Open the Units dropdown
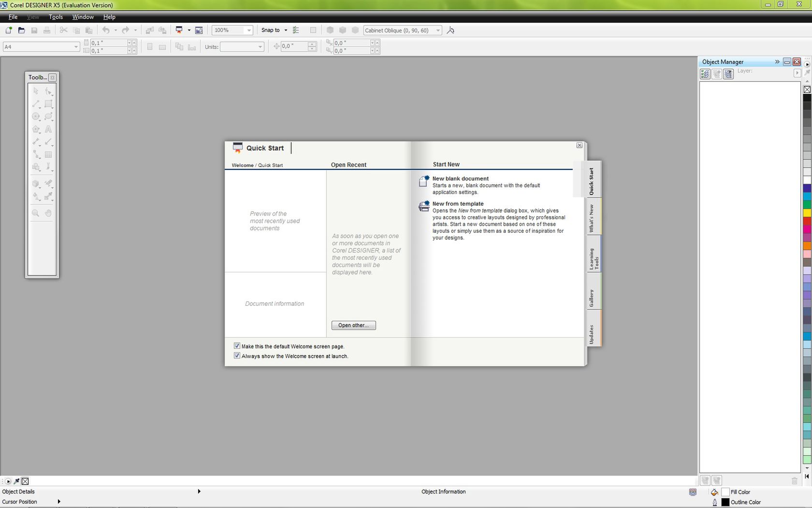Image resolution: width=812 pixels, height=508 pixels. [260, 47]
